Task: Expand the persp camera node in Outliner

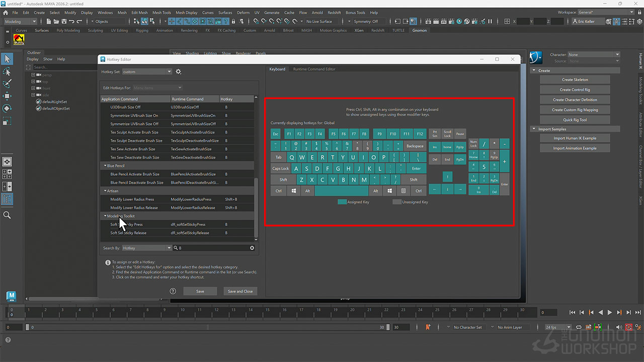Action: pyautogui.click(x=33, y=75)
